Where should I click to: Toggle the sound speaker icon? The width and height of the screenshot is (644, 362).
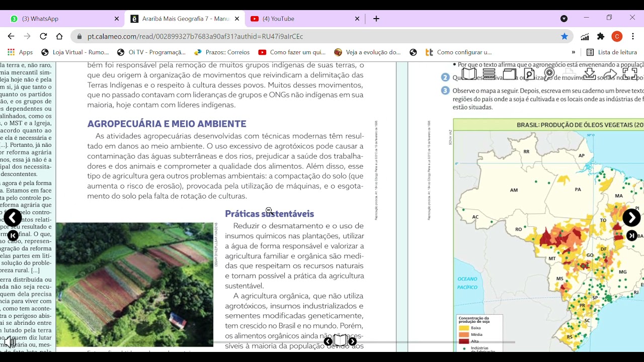click(10, 342)
